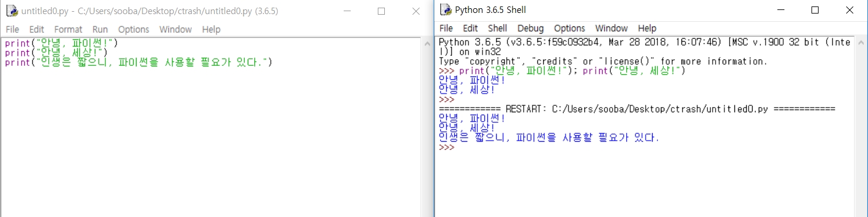Click the editor title bar text untitled0.py
Screen dimensions: 868x217
(149, 11)
